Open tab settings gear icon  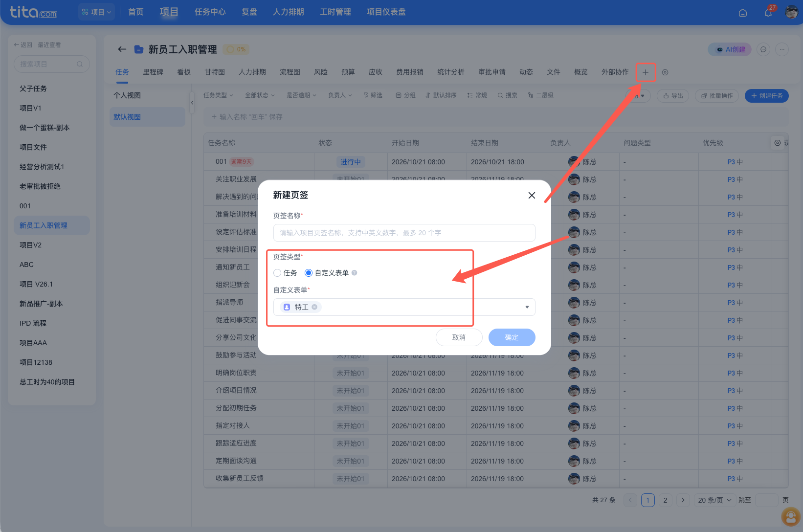pyautogui.click(x=665, y=72)
